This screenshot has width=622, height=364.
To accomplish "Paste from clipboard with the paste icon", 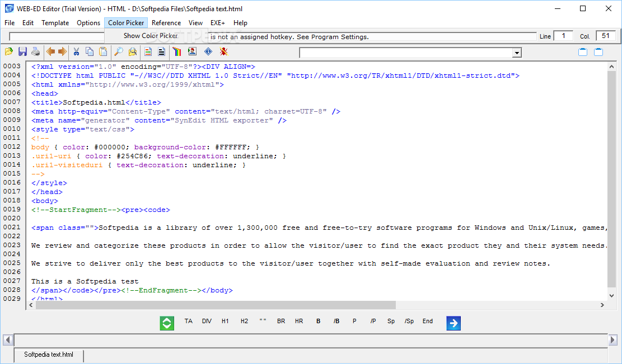I will coord(103,51).
